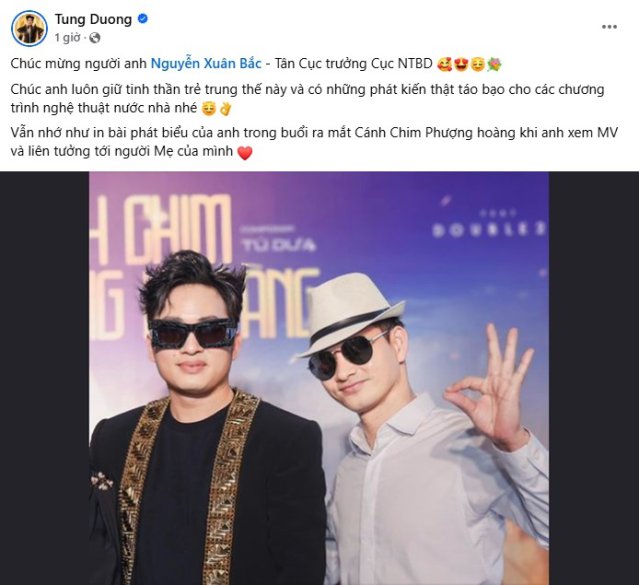Click the raised OK hand gesture in the photo
The height and width of the screenshot is (585, 639).
(491, 383)
